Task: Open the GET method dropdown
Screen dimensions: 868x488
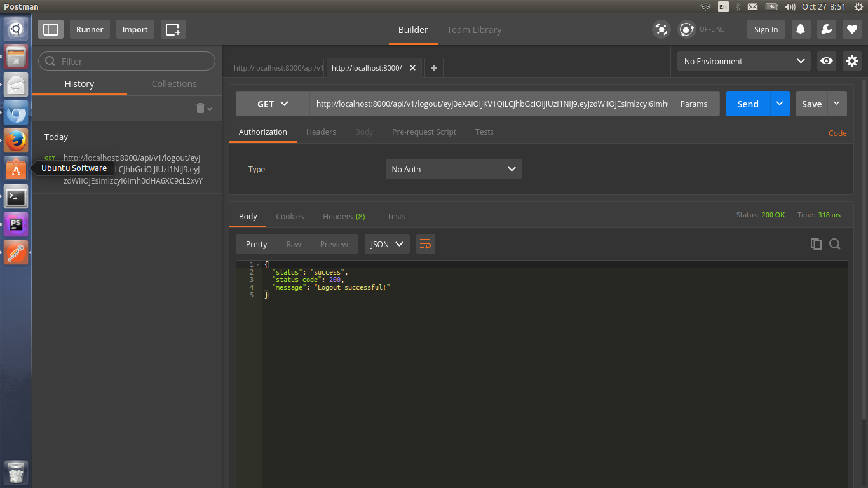Action: (272, 104)
